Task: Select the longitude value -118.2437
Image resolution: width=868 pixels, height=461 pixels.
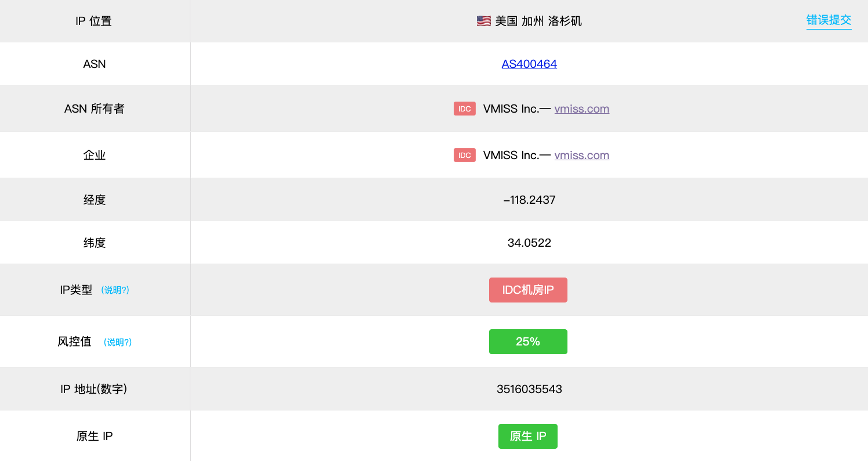Action: 529,200
